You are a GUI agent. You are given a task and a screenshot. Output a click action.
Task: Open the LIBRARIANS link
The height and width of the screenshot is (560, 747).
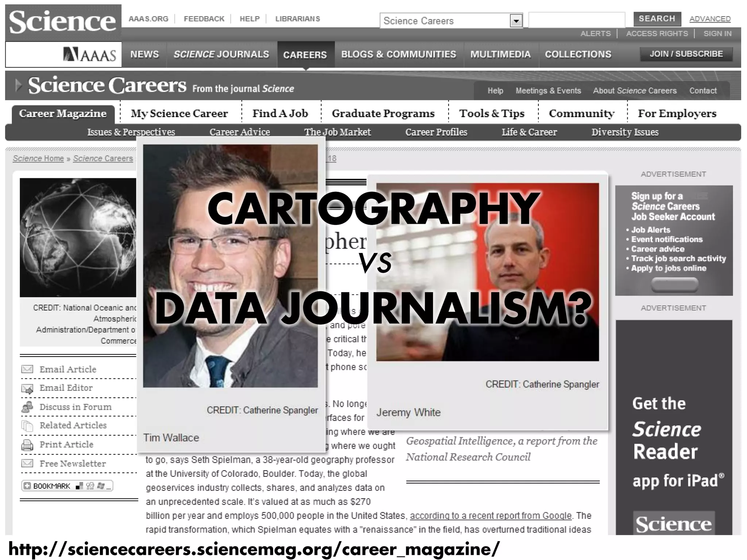[x=298, y=19]
